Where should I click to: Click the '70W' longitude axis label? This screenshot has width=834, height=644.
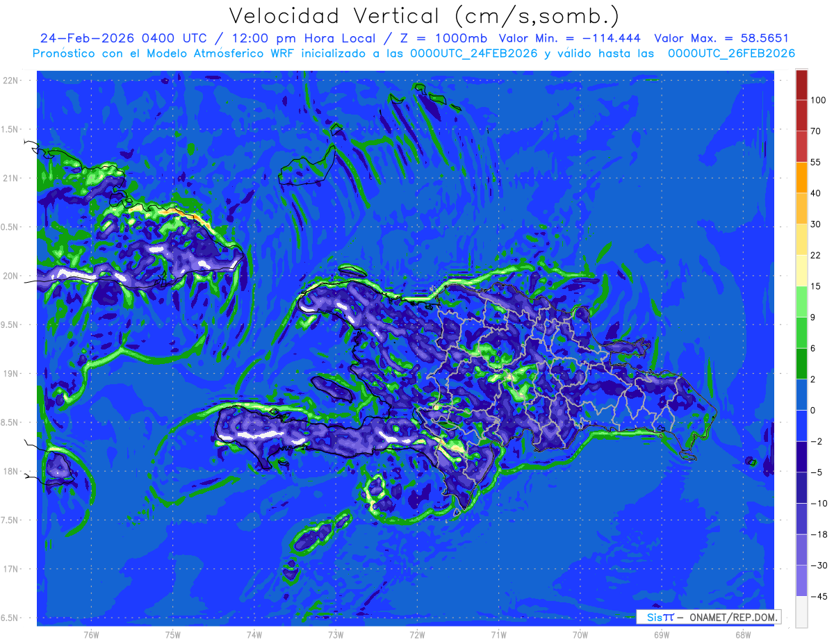(580, 634)
